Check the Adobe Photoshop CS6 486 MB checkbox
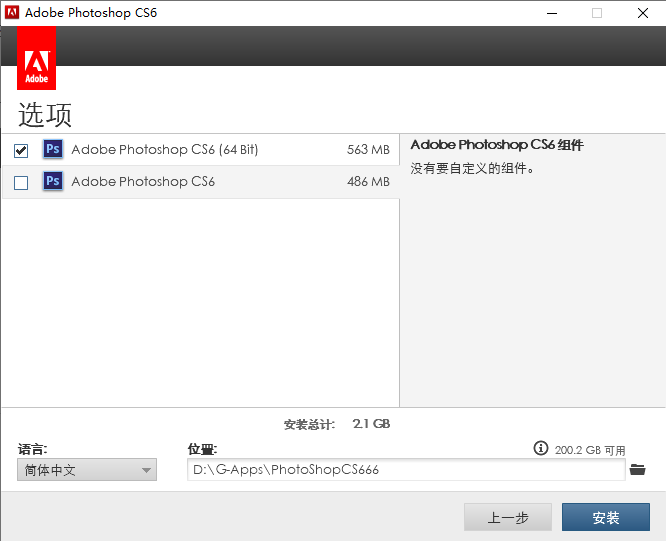 21,183
